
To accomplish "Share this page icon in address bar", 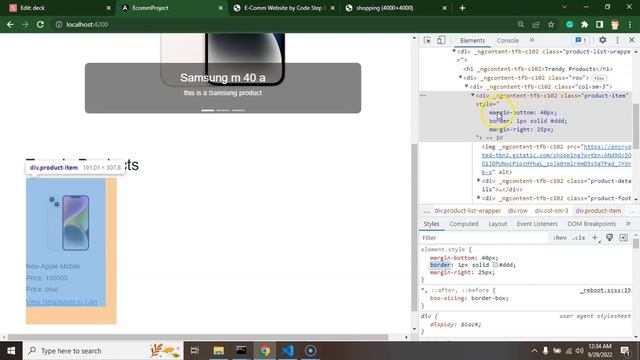I will pyautogui.click(x=536, y=24).
